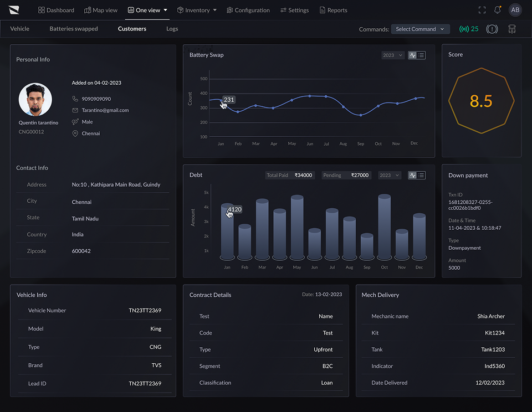The image size is (532, 412).
Task: Switch Battery Swap to chart view
Action: coord(412,55)
